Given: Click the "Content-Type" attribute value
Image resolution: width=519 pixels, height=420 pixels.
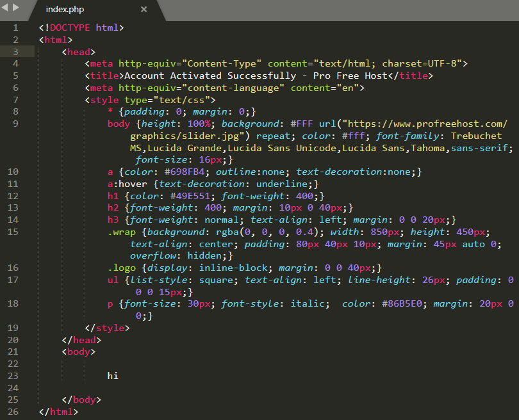Looking at the screenshot, I should (x=222, y=63).
